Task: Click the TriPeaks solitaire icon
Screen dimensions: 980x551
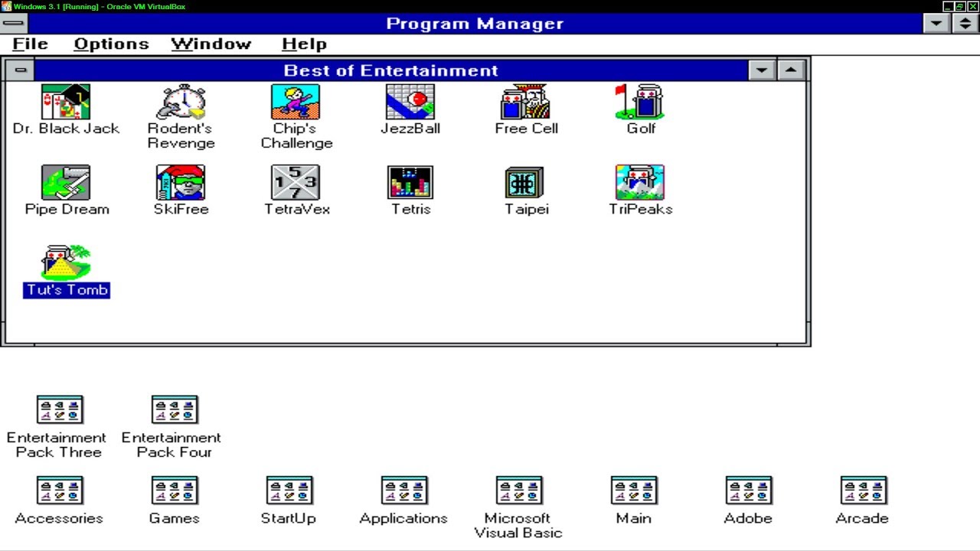Action: click(640, 183)
